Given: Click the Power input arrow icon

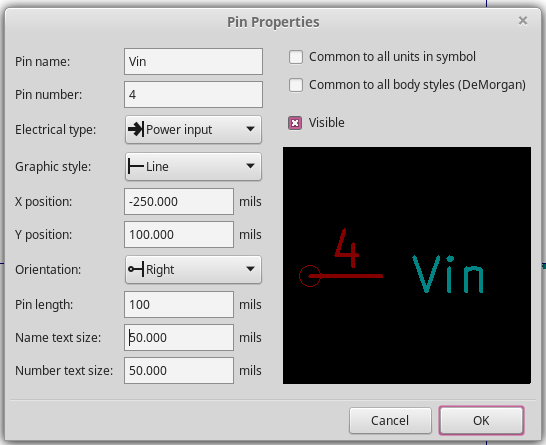Looking at the screenshot, I should pyautogui.click(x=136, y=130).
